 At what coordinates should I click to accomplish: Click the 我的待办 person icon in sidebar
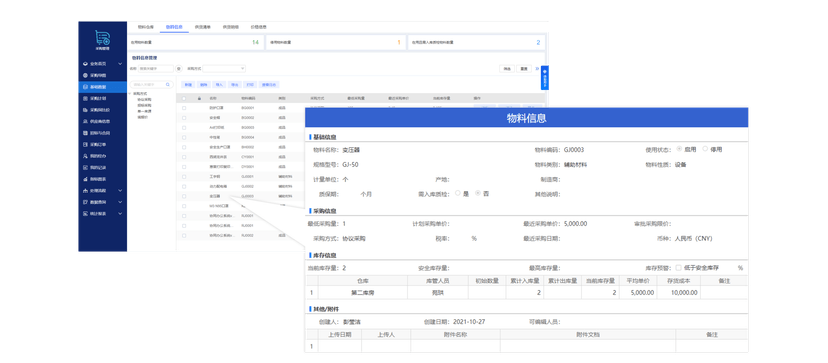click(86, 156)
